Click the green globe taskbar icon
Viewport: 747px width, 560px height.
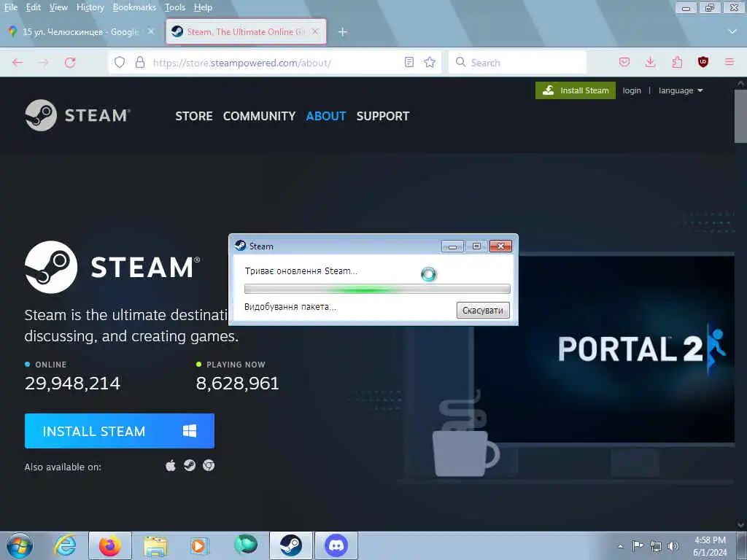[x=246, y=544]
